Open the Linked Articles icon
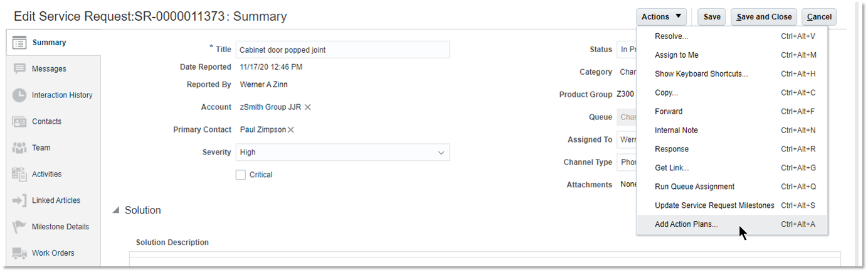This screenshot has height=272, width=868. 19,201
